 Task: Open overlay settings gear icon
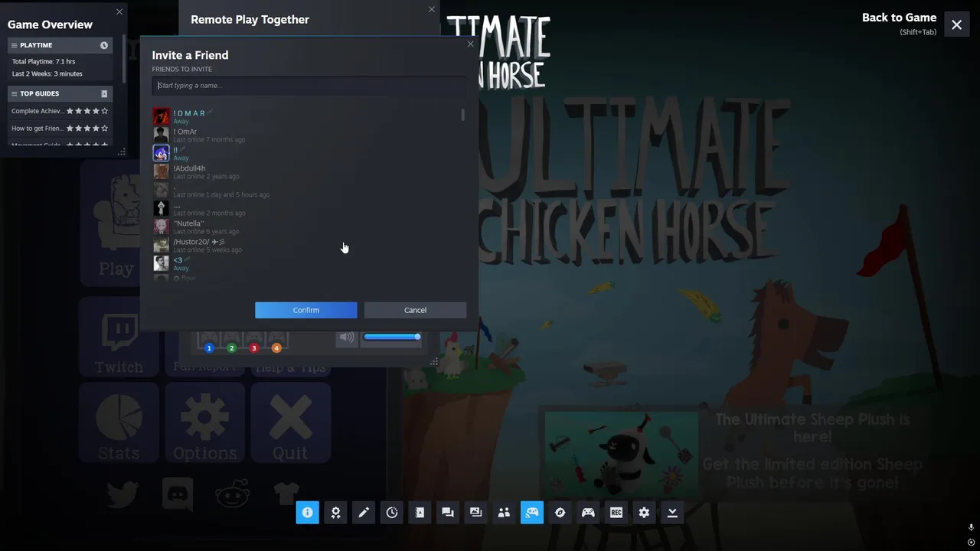644,513
